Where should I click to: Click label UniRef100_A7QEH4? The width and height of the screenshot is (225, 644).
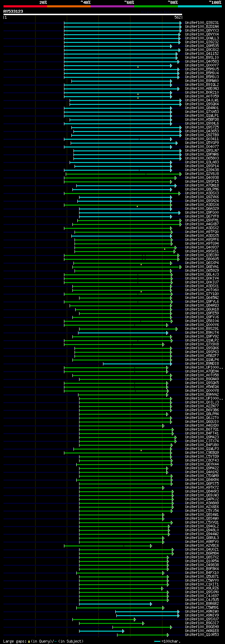coord(202,371)
